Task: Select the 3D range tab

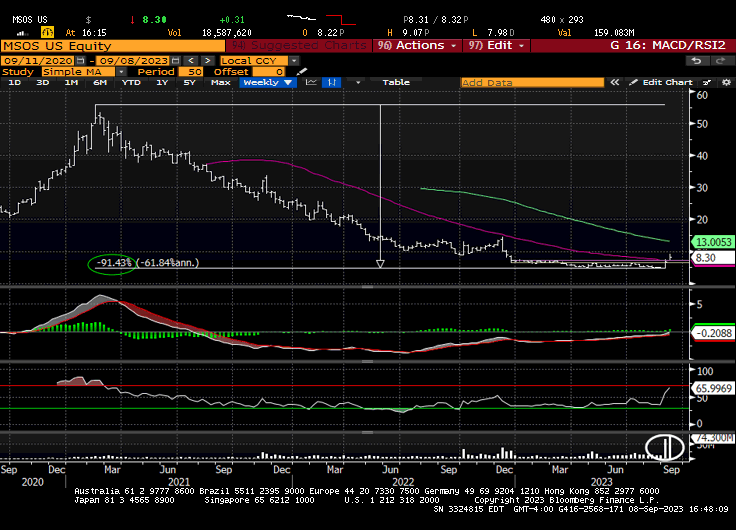Action: (43, 82)
